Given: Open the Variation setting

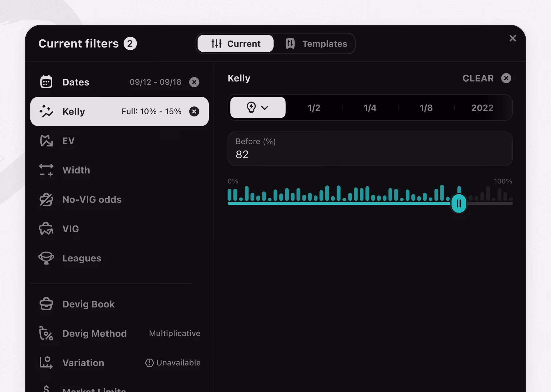Looking at the screenshot, I should click(119, 363).
